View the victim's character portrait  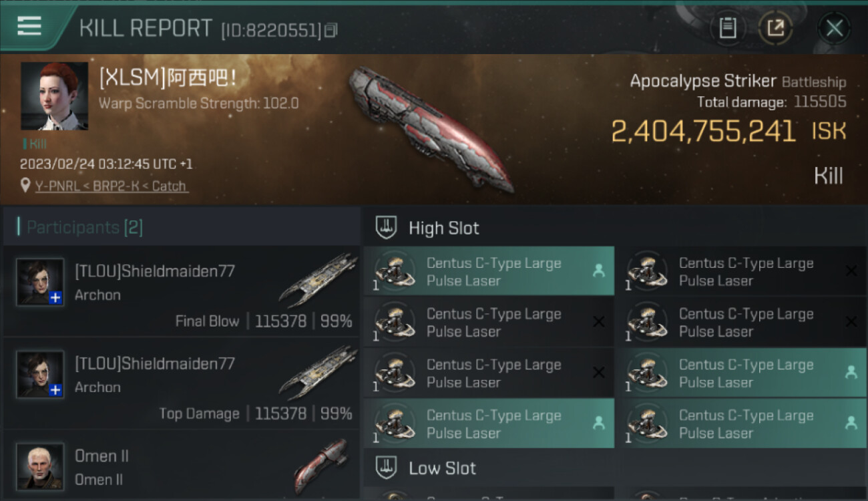[x=54, y=96]
